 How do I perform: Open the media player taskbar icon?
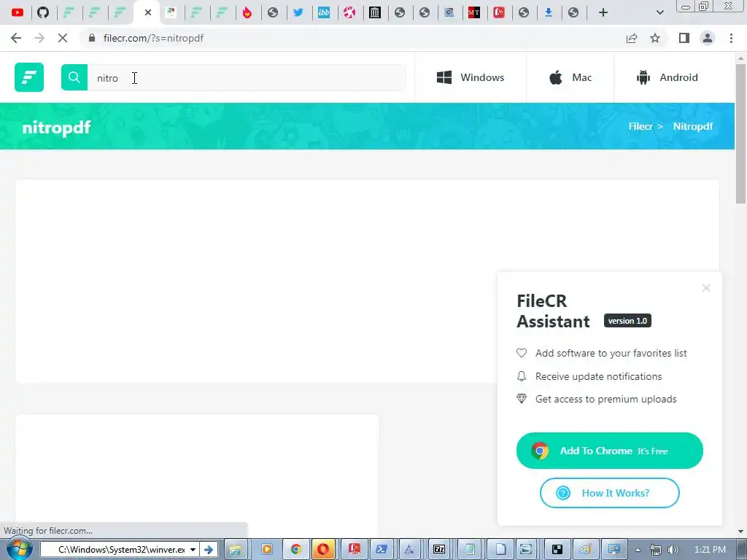[x=266, y=550]
